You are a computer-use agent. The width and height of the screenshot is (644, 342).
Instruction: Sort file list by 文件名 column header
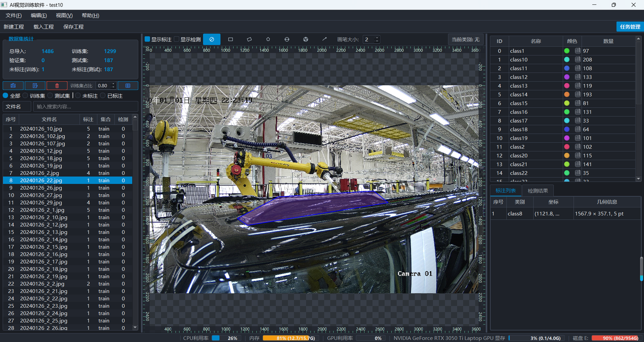point(49,119)
